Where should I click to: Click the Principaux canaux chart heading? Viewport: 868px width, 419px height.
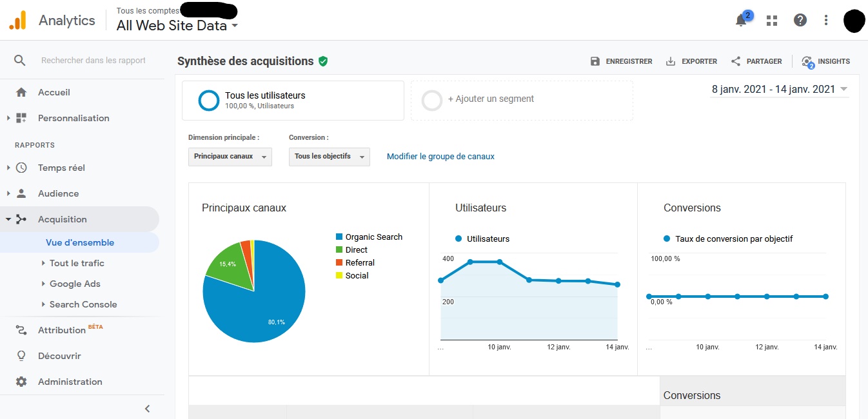pos(244,208)
